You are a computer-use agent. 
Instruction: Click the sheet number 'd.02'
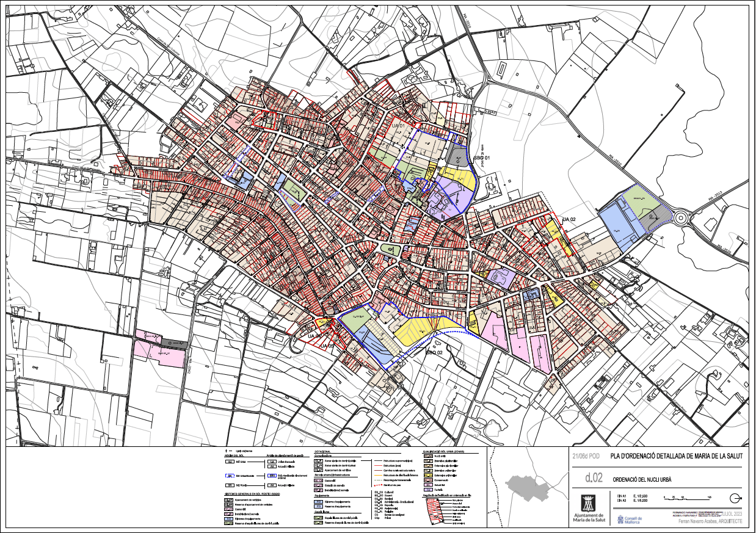(594, 479)
